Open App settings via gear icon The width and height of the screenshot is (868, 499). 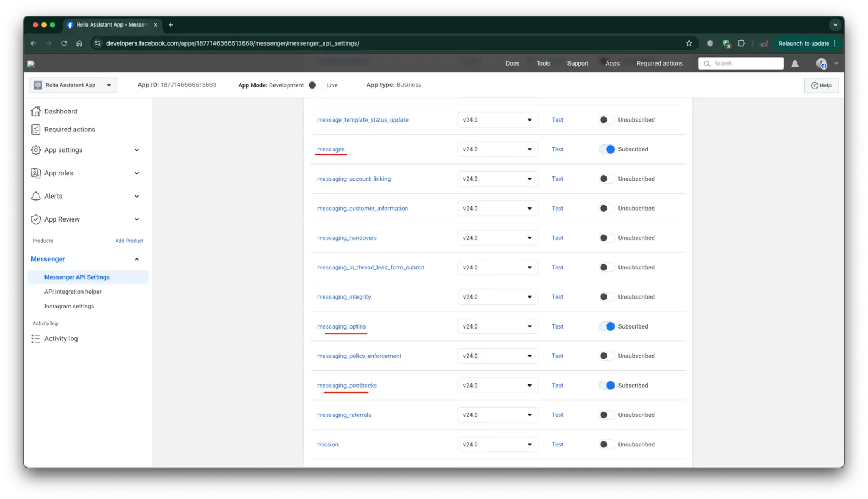point(35,150)
